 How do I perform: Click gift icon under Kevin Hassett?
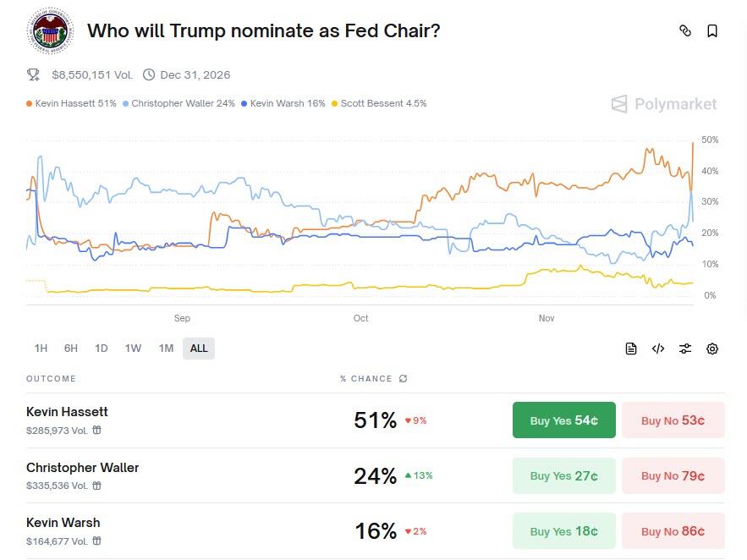click(97, 431)
